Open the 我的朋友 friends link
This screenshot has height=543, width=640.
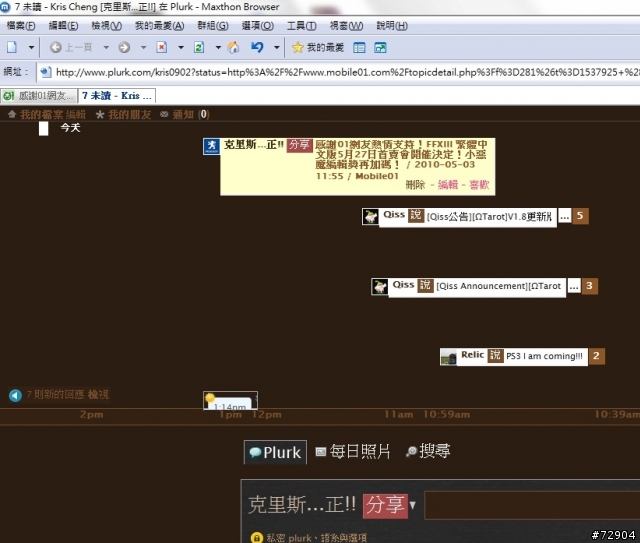pyautogui.click(x=129, y=115)
